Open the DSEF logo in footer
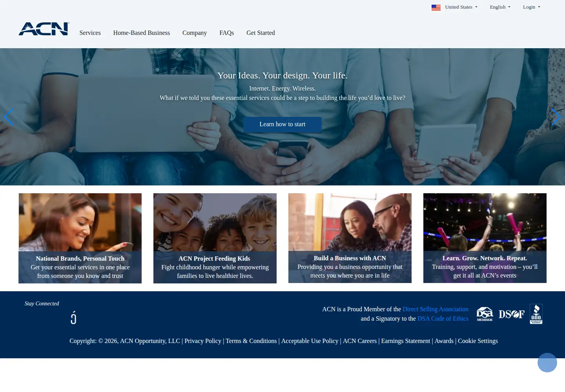The width and height of the screenshot is (565, 392). click(512, 314)
